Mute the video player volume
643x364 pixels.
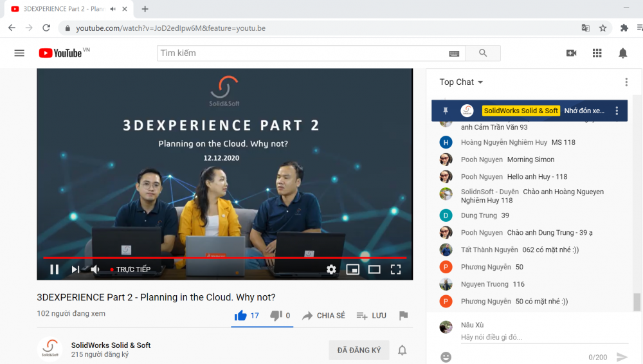[x=95, y=269]
